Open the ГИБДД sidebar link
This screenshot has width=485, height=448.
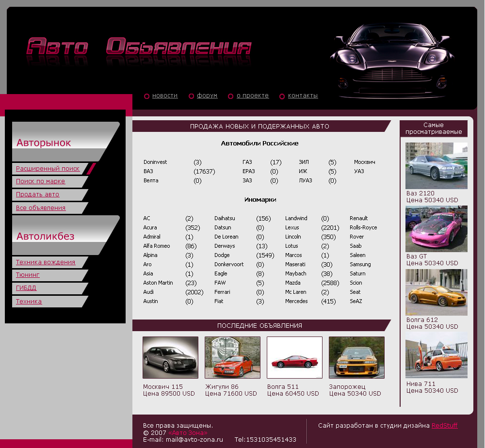click(x=26, y=288)
